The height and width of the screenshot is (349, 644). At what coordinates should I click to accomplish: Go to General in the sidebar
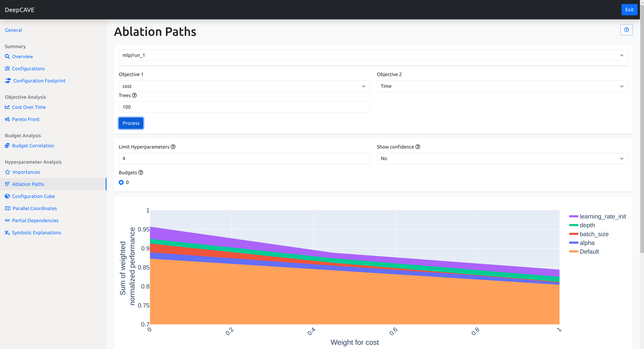tap(13, 30)
